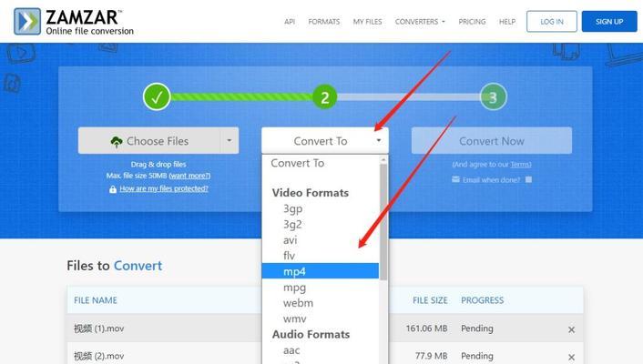Open the Pricing page
This screenshot has height=364, width=643.
[472, 21]
